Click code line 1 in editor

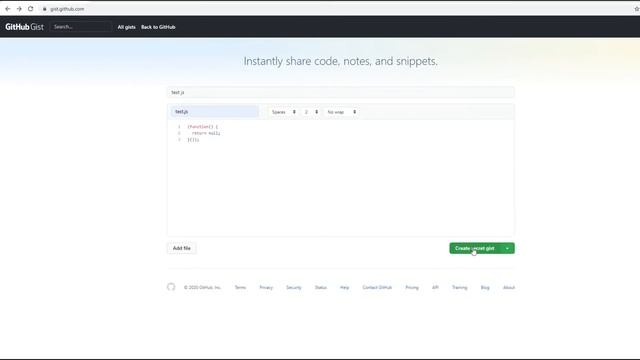click(203, 127)
